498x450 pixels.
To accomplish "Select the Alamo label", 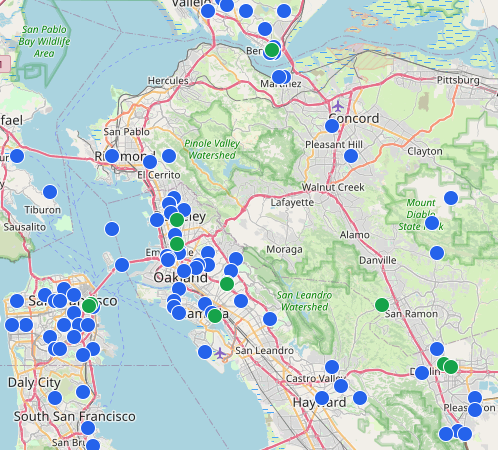I will tap(355, 235).
